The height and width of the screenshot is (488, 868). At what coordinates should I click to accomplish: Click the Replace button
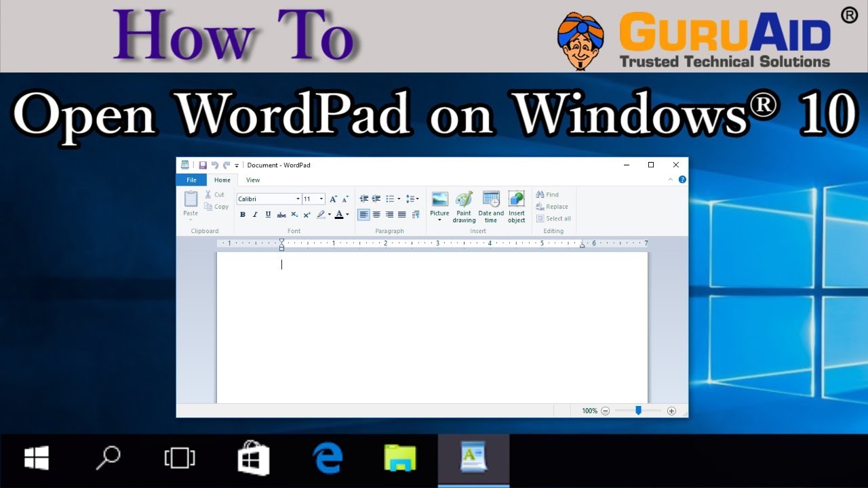click(552, 207)
